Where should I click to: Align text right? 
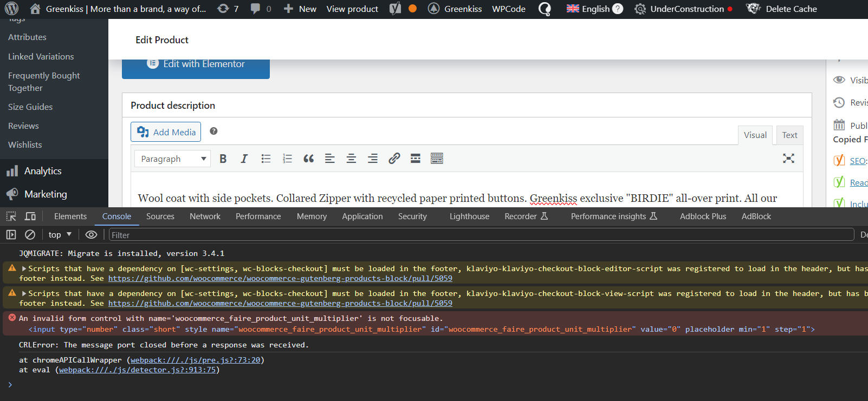[x=373, y=159]
